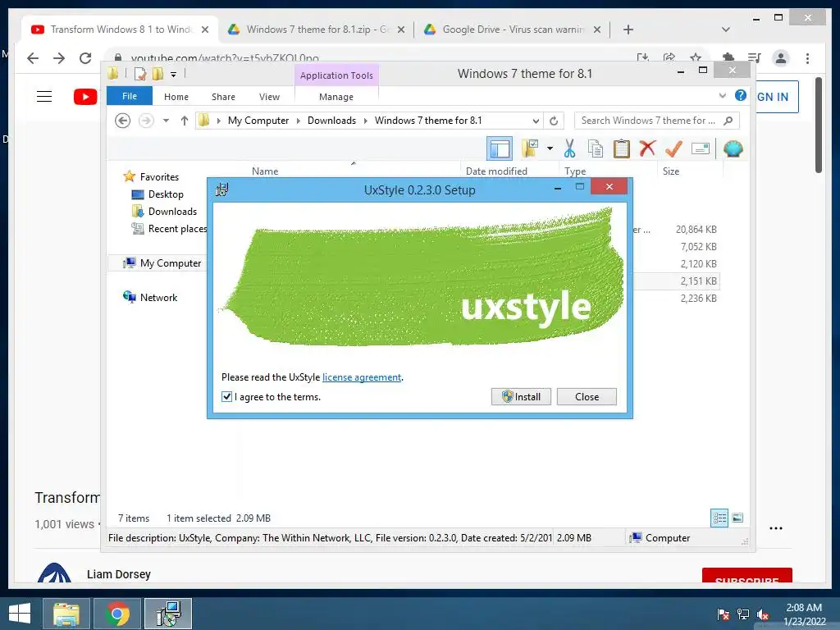Click the Explorer forward arrow button
The image size is (840, 630).
pos(146,121)
